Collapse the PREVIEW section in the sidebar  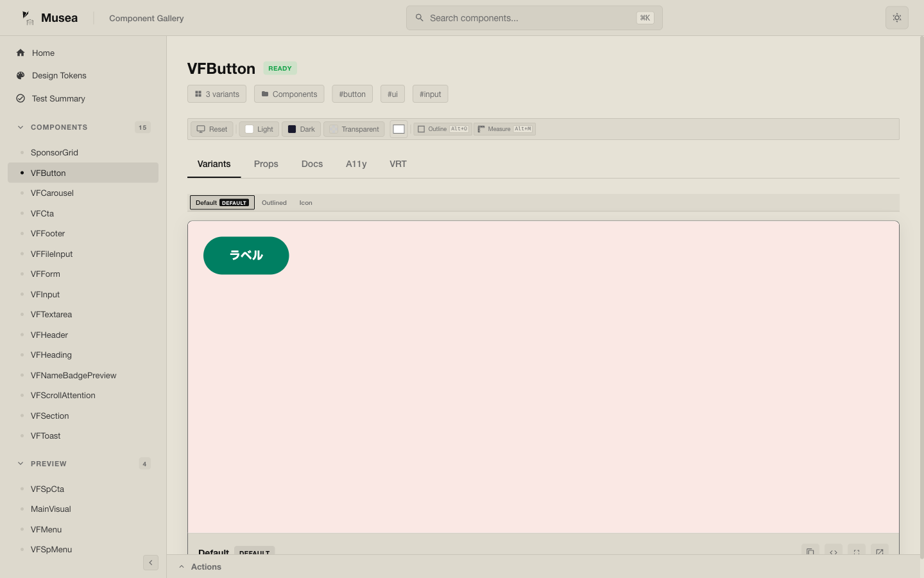21,464
